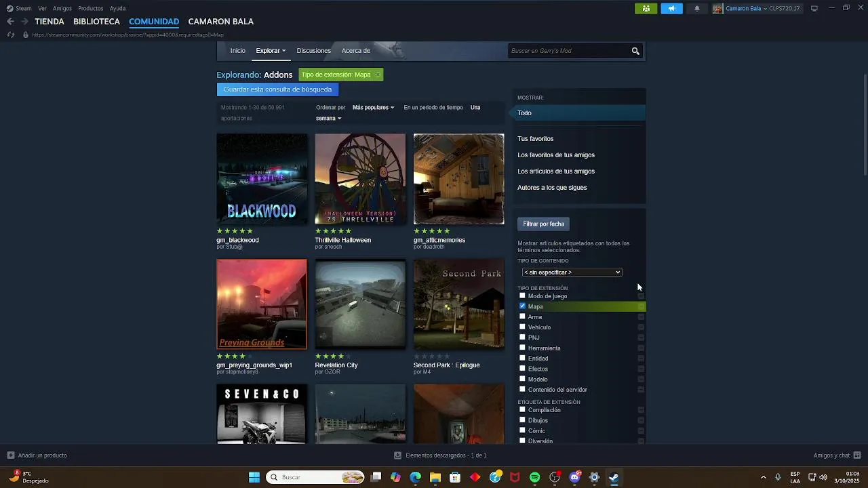Check the Modelo checkbox
868x488 pixels.
(x=522, y=379)
